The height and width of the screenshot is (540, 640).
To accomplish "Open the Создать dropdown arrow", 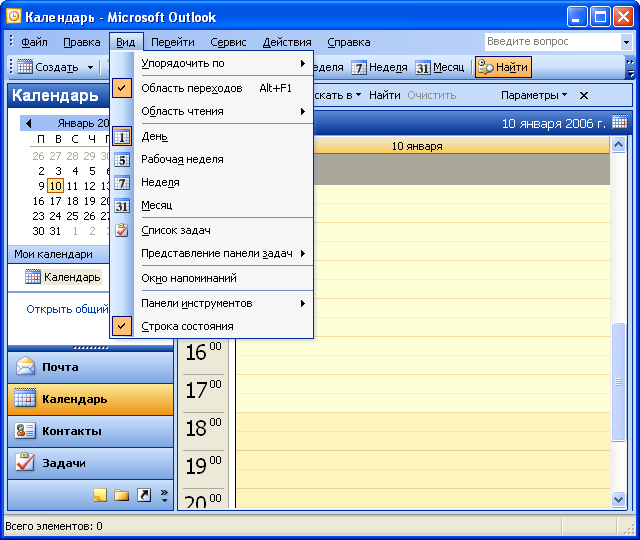I will point(90,67).
